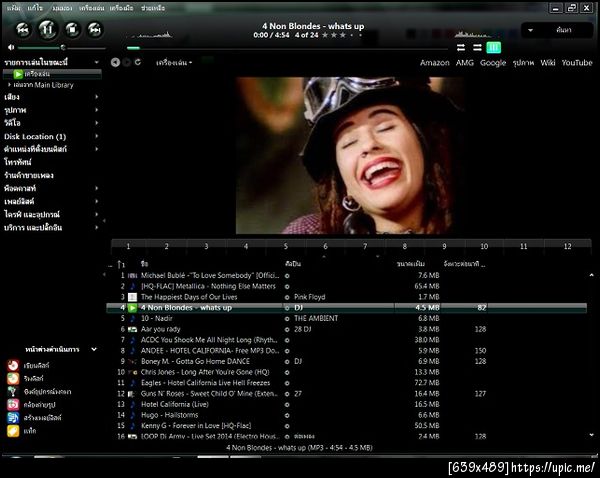Open the Help (ช่วยเหลือ) menu
Viewport: 600px width, 478px height.
(153, 8)
